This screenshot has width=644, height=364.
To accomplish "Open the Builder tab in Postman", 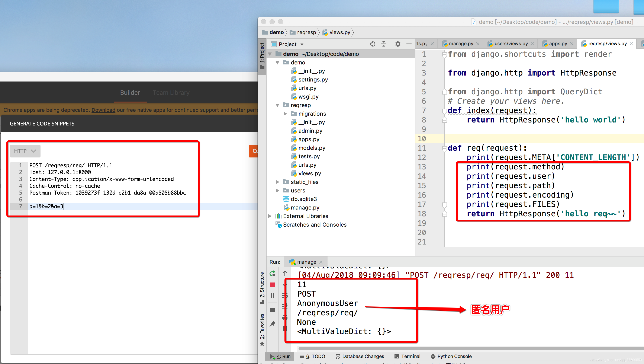I will point(130,93).
